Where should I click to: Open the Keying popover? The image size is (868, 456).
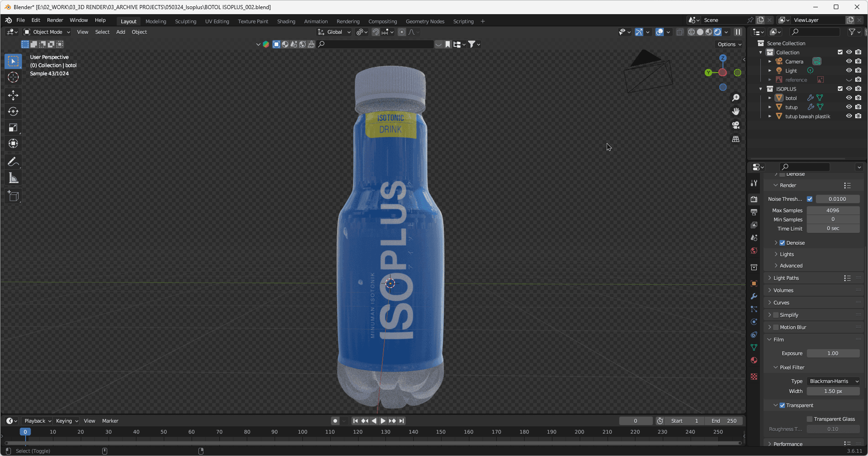[x=67, y=421]
